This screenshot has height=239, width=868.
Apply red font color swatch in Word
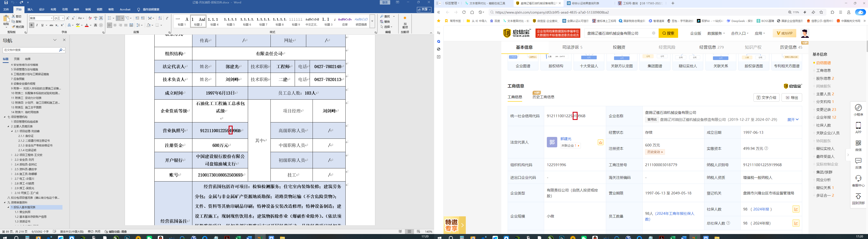tap(87, 25)
